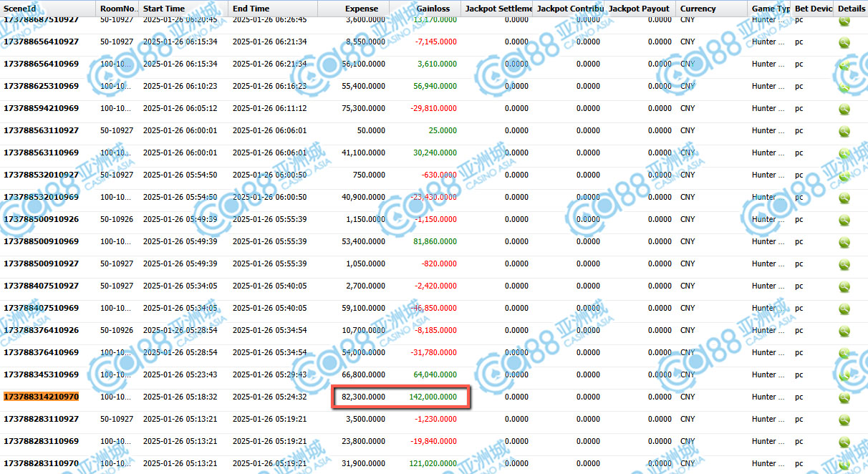Select Expense value 8,550.0000
The image size is (868, 474).
tap(365, 42)
